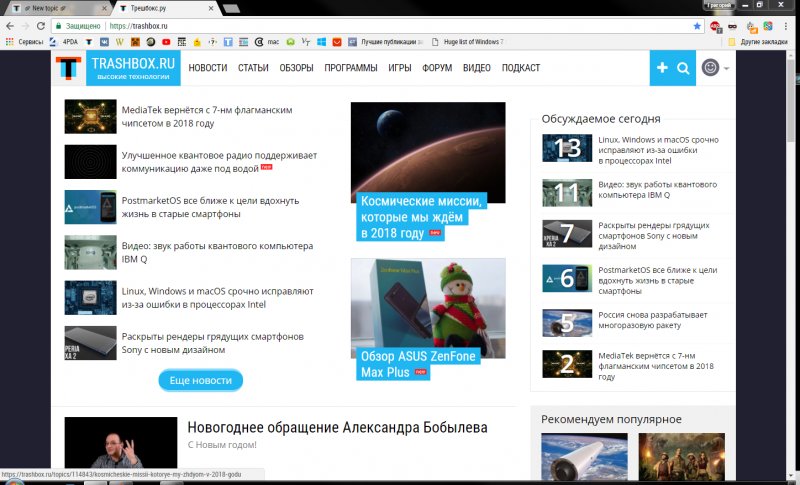Open discussed item with 11 comments thumbnail
This screenshot has height=485, width=800.
[567, 193]
